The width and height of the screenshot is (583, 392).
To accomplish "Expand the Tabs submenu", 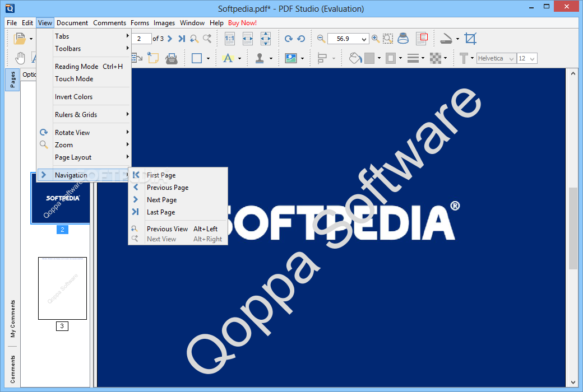I will (x=84, y=36).
